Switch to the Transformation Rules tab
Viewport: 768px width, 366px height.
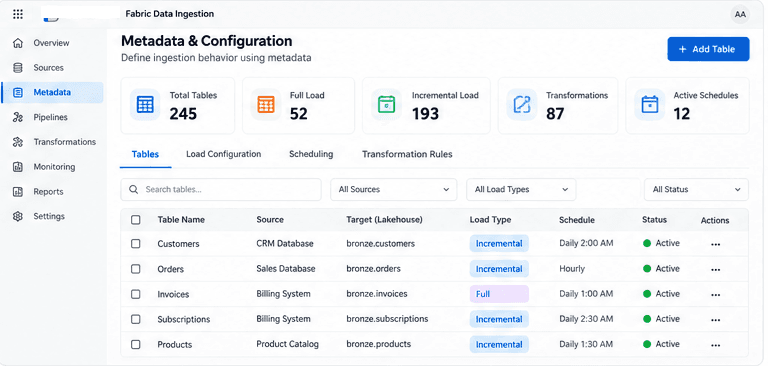click(407, 154)
